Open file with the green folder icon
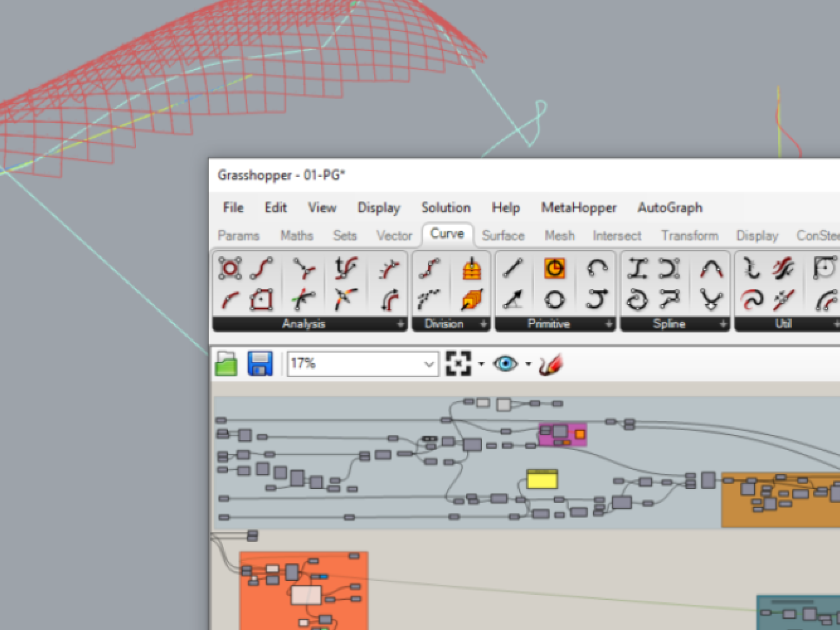 [226, 363]
